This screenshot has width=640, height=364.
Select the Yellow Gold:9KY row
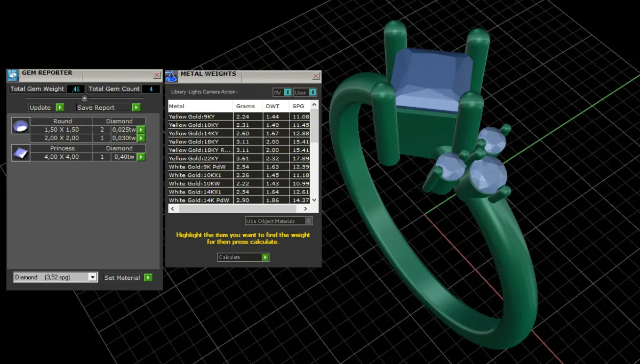click(x=239, y=116)
